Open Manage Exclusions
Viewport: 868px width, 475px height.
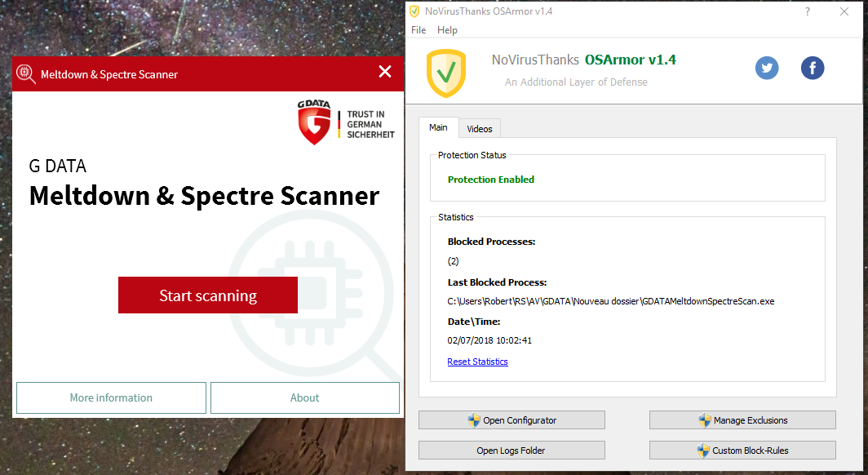[x=742, y=420]
